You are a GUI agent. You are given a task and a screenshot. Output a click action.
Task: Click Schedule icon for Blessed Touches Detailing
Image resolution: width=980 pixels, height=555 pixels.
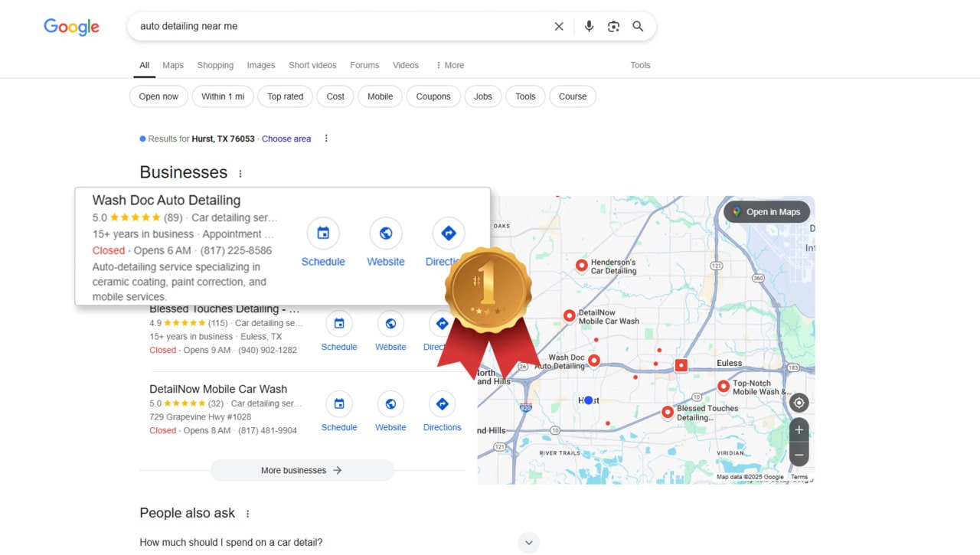pyautogui.click(x=339, y=323)
